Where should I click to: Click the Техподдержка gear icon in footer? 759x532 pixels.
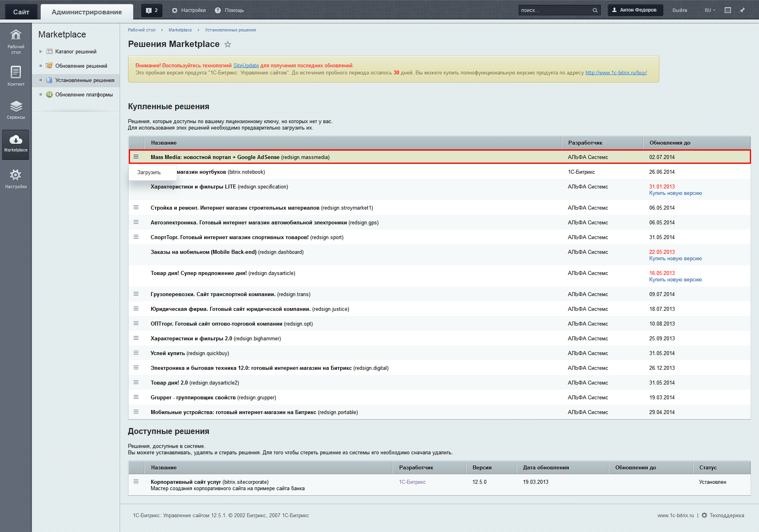704,515
